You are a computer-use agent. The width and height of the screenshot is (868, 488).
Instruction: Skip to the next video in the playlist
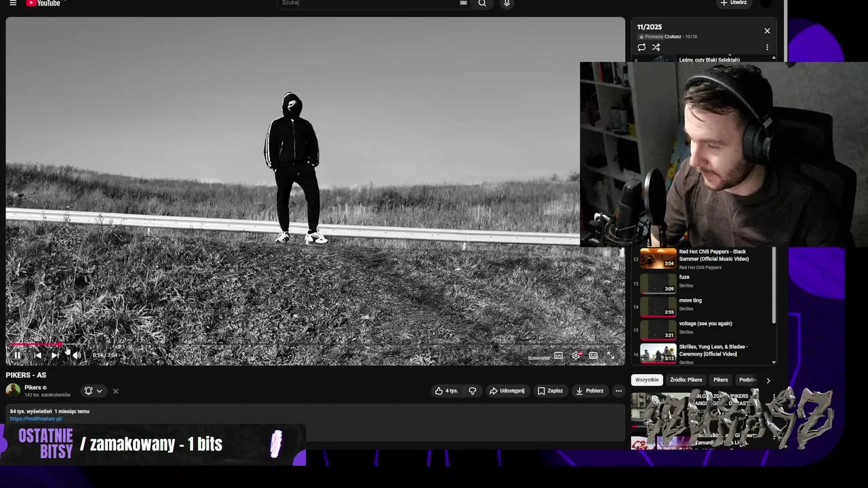(x=55, y=355)
